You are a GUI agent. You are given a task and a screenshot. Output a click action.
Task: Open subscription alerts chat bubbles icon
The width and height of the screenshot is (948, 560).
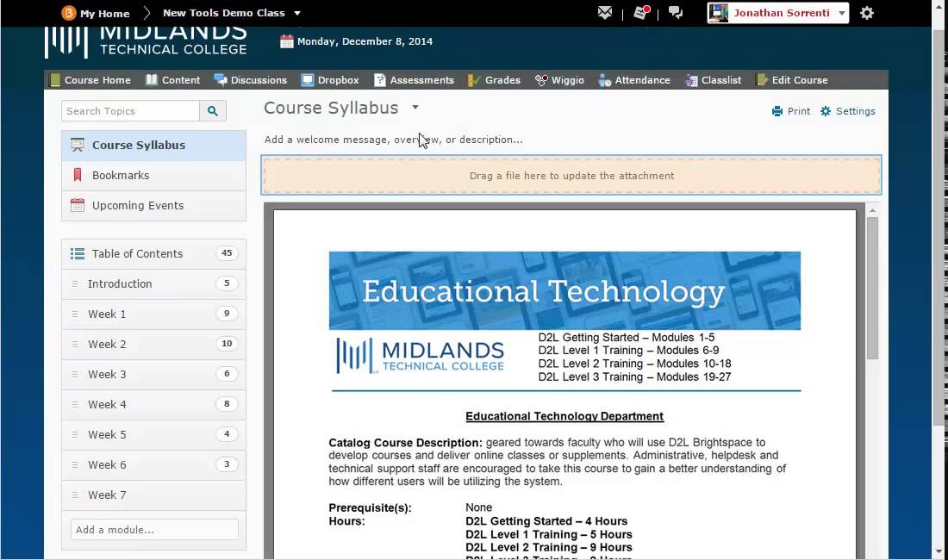tap(676, 13)
